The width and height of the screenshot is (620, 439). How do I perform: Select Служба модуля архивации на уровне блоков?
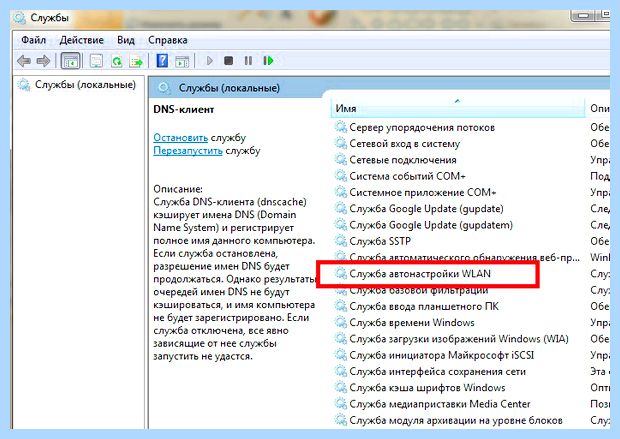point(456,420)
